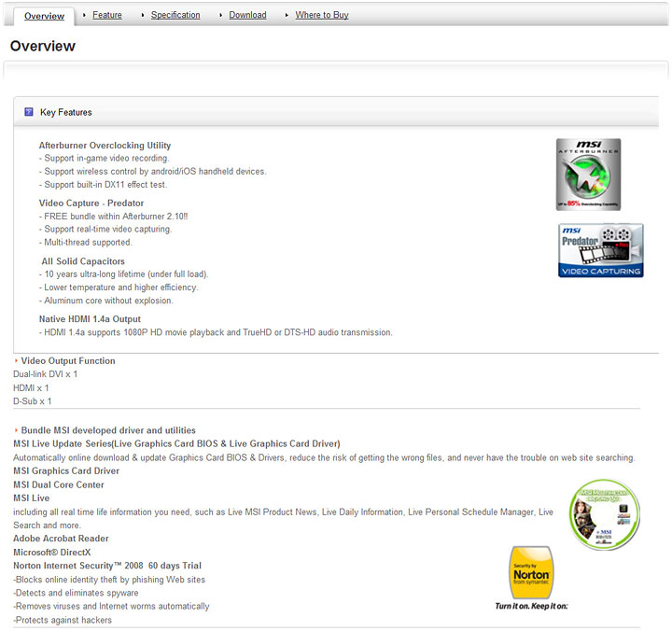This screenshot has height=631, width=672.
Task: Click "HDMI x 1" entry
Action: tap(31, 388)
